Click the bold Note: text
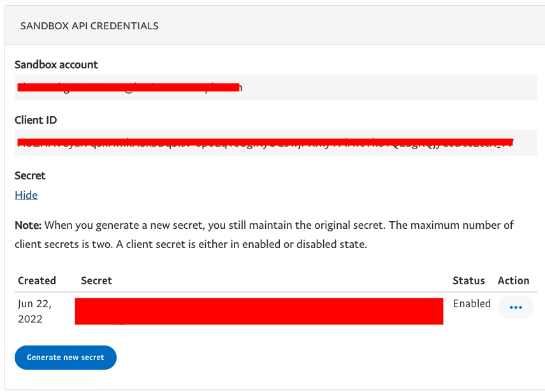The height and width of the screenshot is (392, 545). click(28, 225)
